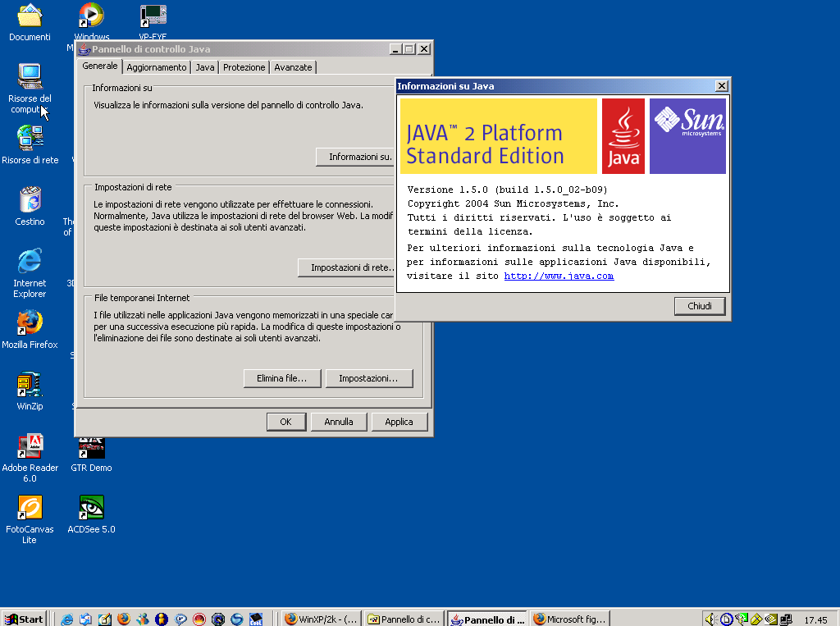Click the Elimina file... button
This screenshot has height=626, width=840.
282,378
